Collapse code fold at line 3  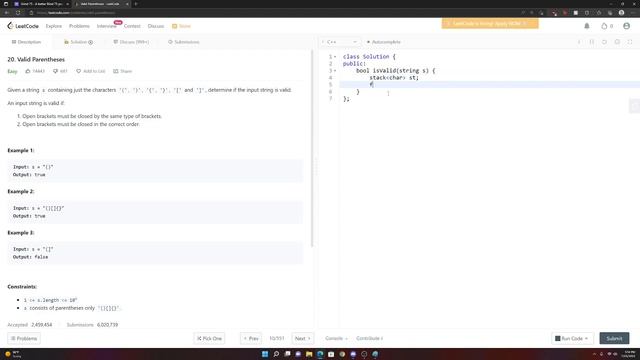pos(335,71)
